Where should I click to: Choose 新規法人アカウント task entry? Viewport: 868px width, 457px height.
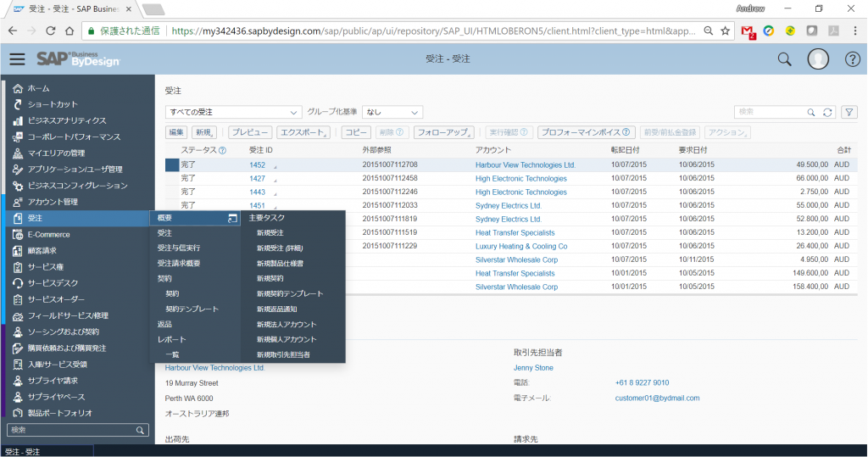point(287,325)
